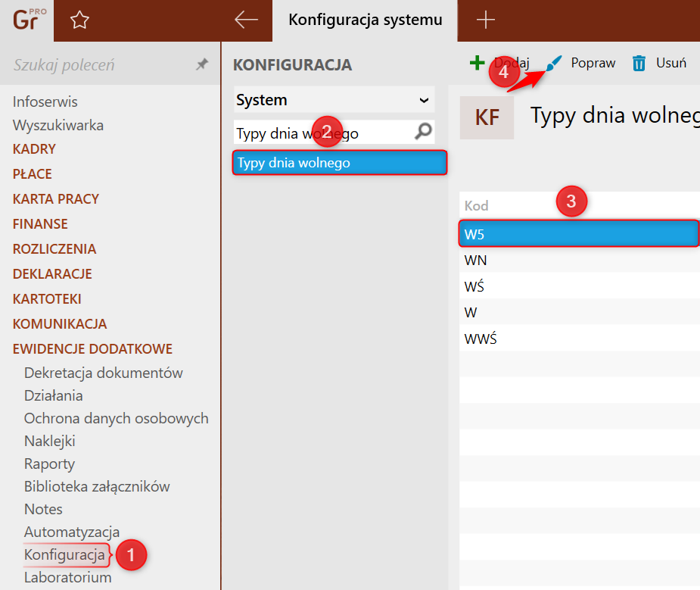Screen dimensions: 700x590
Task: Click the magnifier search icon in Konfiguracja
Action: coord(423,131)
